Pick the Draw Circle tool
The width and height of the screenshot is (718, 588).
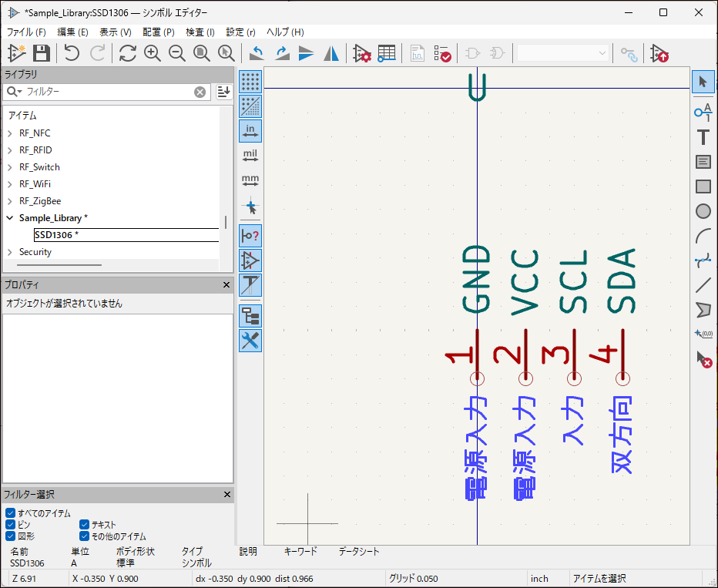pos(703,211)
